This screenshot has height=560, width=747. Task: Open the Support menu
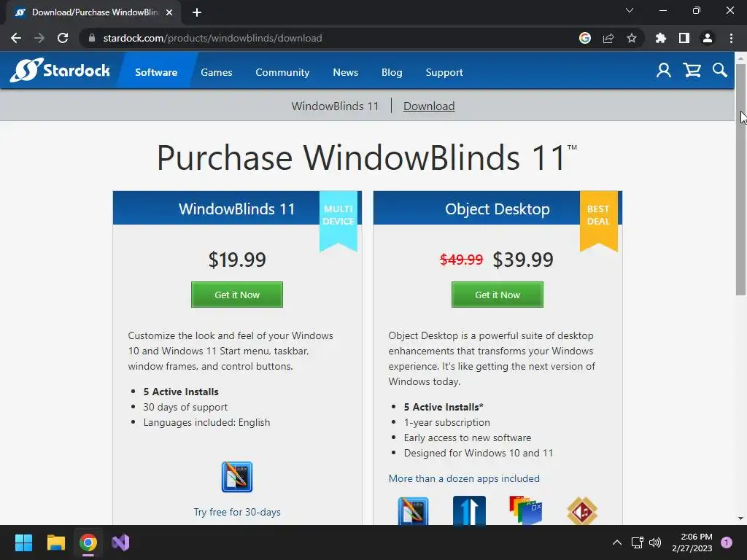pyautogui.click(x=444, y=72)
